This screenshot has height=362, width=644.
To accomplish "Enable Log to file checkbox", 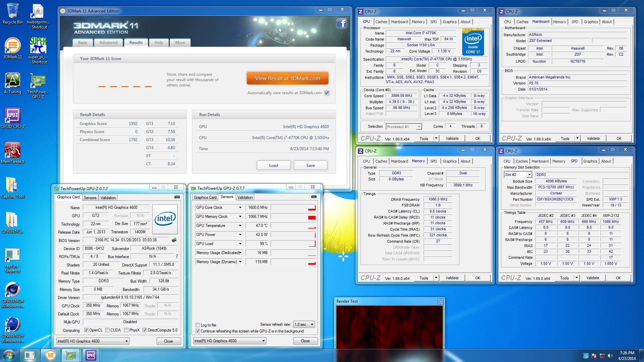I will pos(198,325).
